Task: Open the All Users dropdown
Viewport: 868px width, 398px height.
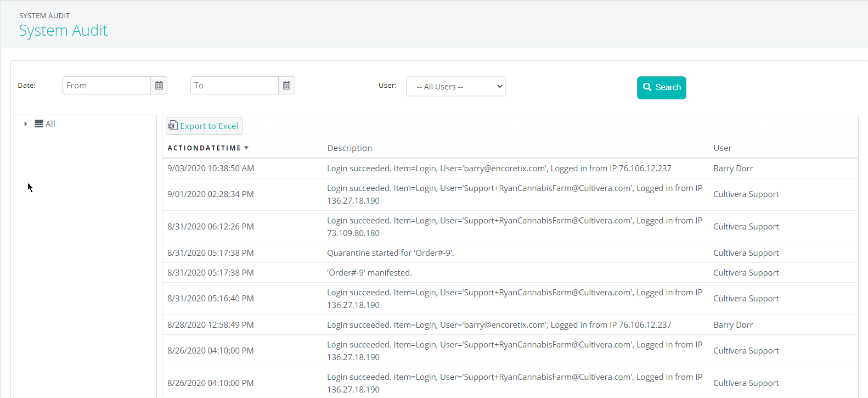Action: (456, 87)
